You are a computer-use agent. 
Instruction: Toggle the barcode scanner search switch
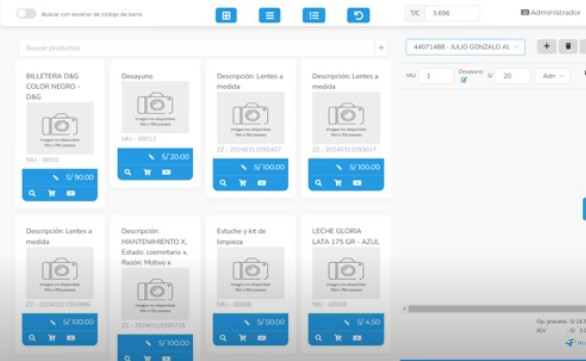pyautogui.click(x=26, y=14)
